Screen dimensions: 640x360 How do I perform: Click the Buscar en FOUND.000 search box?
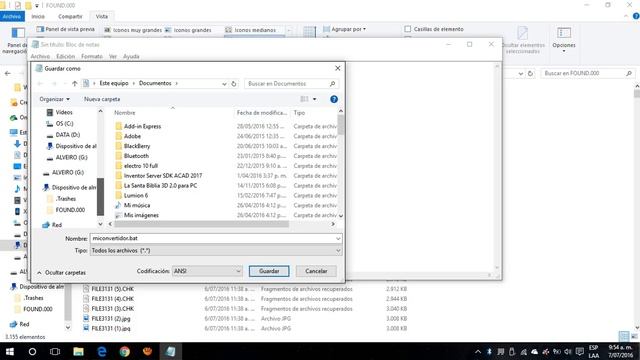(x=588, y=73)
